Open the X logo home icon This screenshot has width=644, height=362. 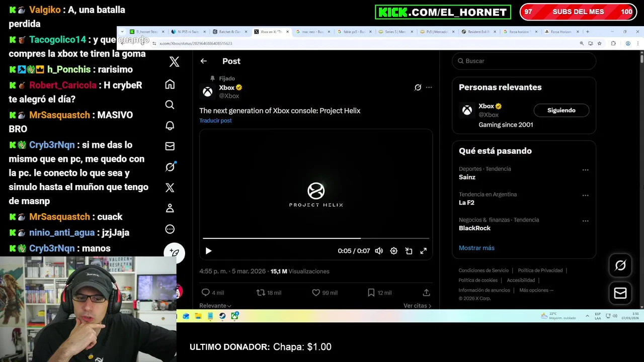tap(174, 62)
